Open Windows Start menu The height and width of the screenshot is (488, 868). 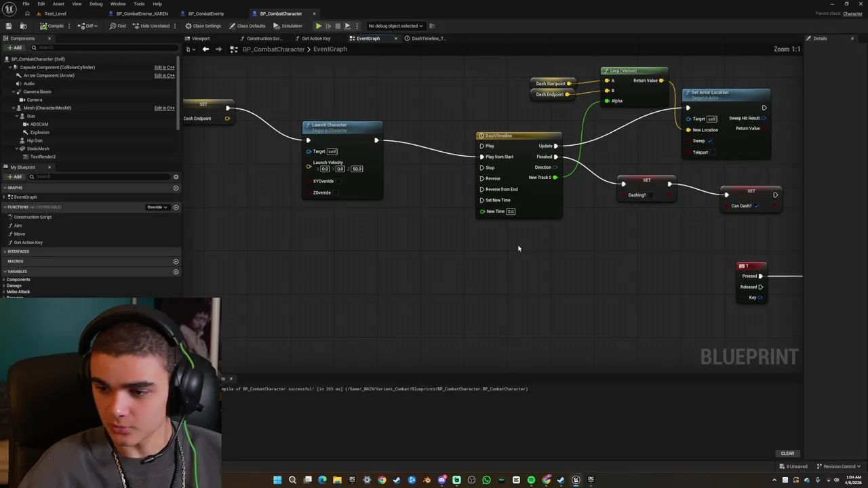pos(277,480)
